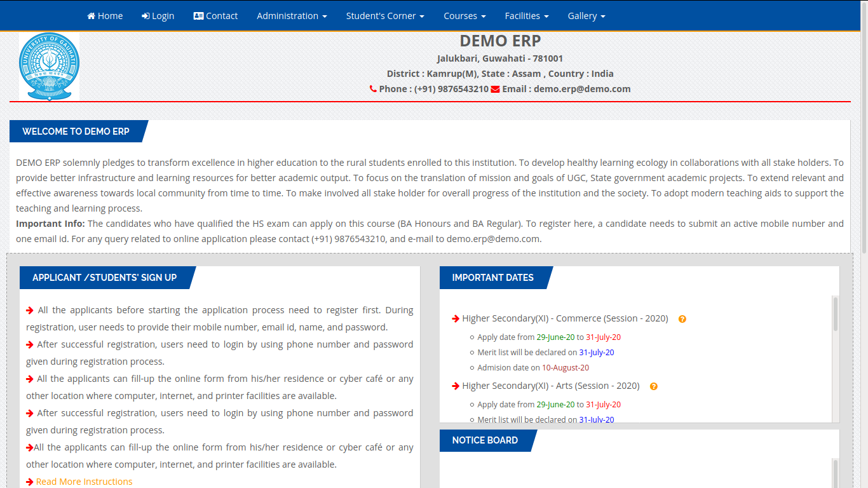This screenshot has height=488, width=868.
Task: Open the Student's Corner dropdown
Action: coord(384,16)
